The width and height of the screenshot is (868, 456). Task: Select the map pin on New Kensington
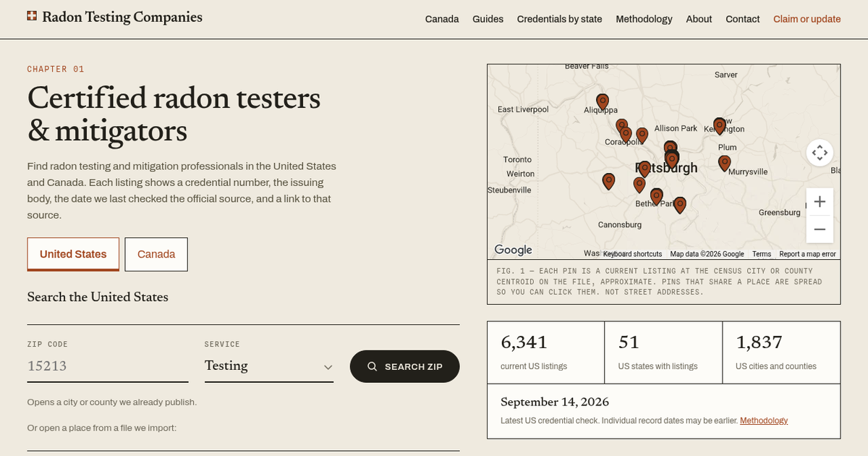[x=720, y=126]
